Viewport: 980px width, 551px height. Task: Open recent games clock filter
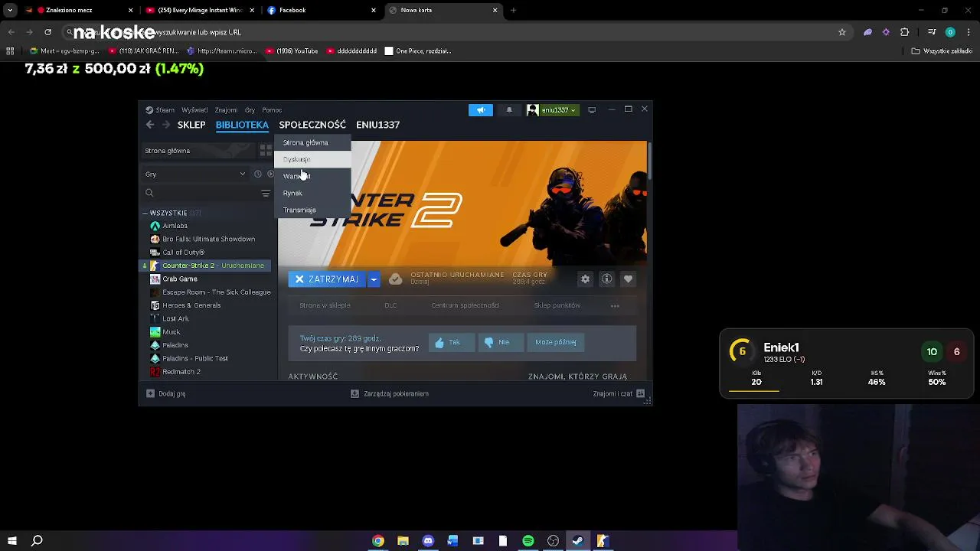point(258,174)
